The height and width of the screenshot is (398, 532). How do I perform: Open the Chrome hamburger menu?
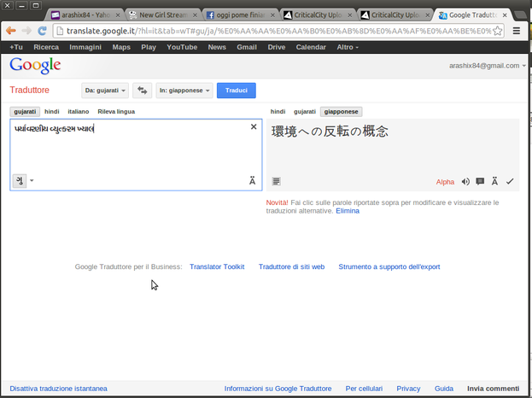coord(517,31)
